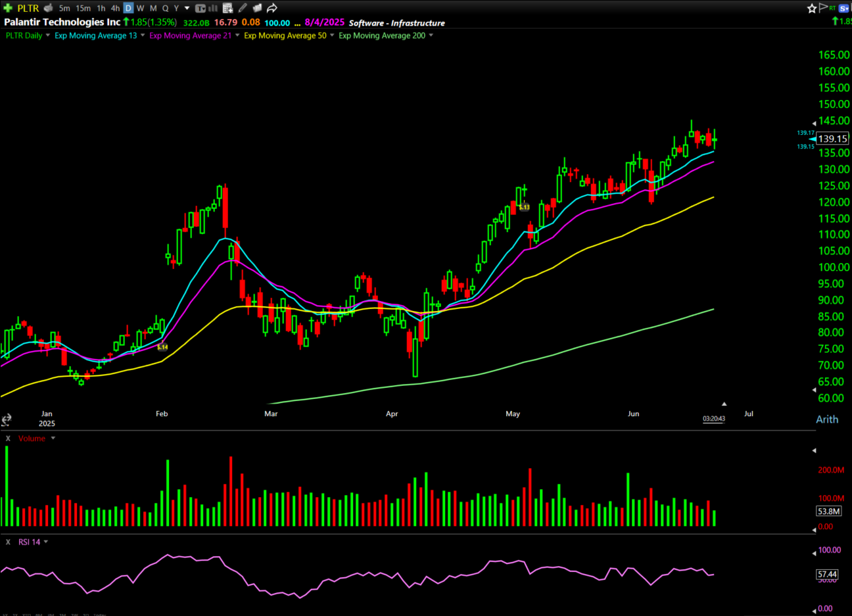Click the PLTR ticker symbol field
The width and height of the screenshot is (852, 616).
(x=28, y=8)
